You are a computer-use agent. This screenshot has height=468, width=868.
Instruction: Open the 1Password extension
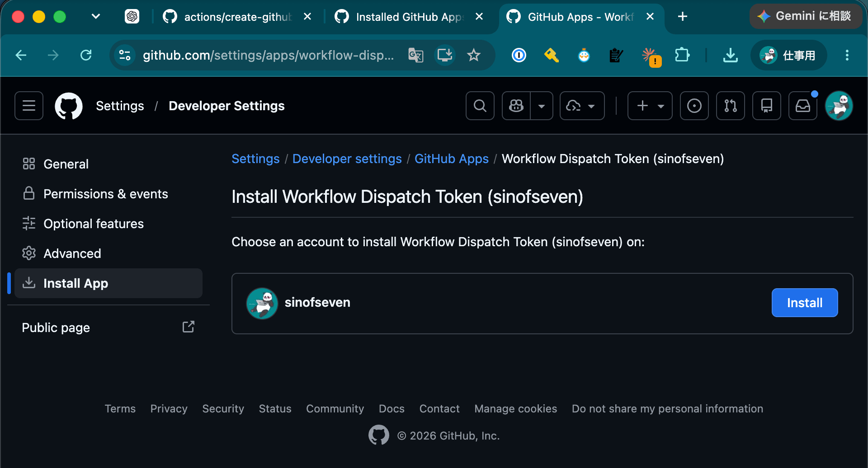pos(519,55)
